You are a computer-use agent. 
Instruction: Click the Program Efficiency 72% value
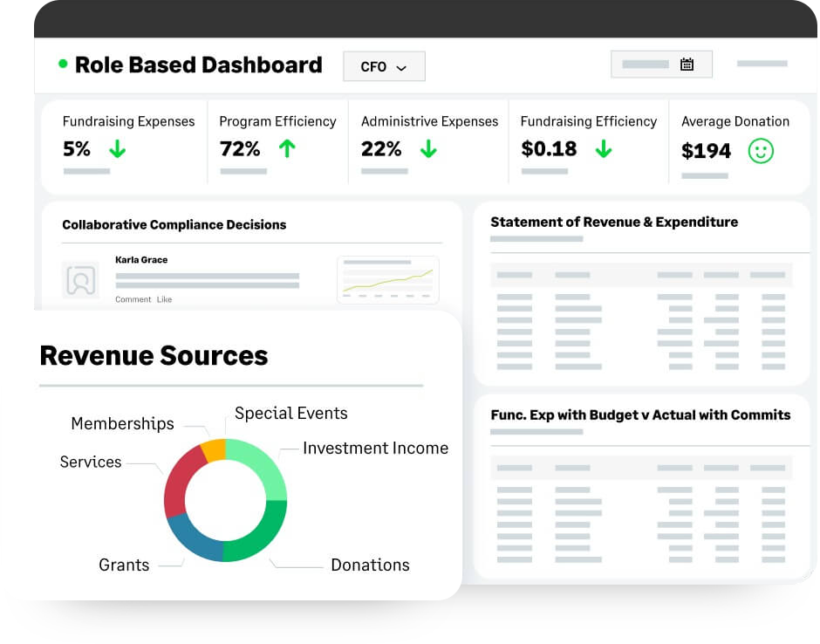pyautogui.click(x=240, y=149)
